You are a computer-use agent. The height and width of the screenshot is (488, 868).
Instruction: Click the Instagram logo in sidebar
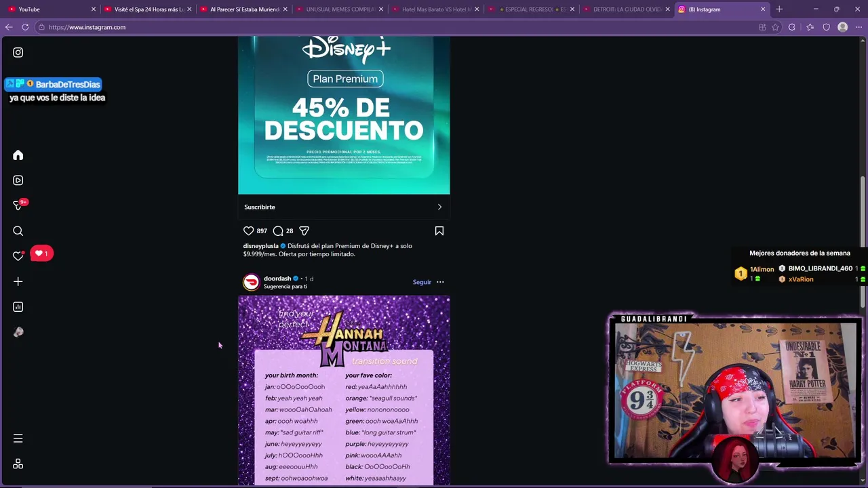point(18,52)
